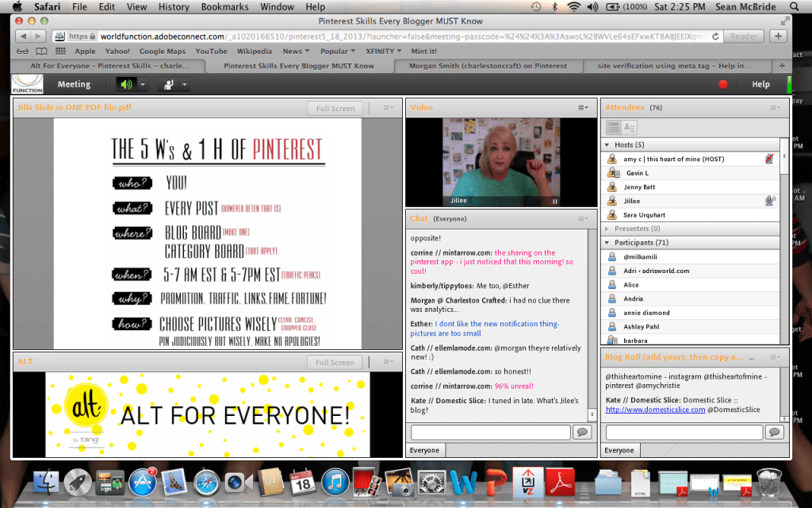Select participant Ashley Pahl

click(691, 327)
